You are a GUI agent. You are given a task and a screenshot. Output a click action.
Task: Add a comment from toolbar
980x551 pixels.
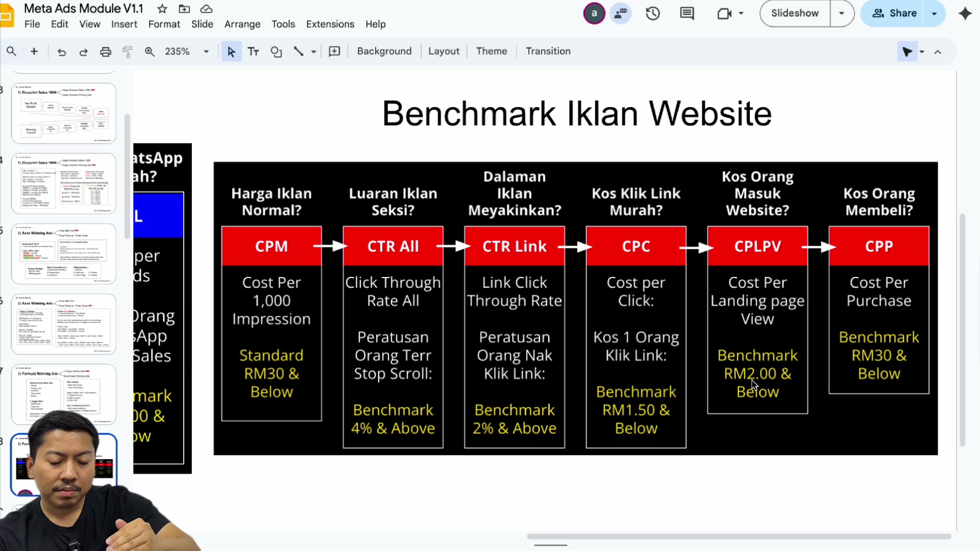[334, 52]
